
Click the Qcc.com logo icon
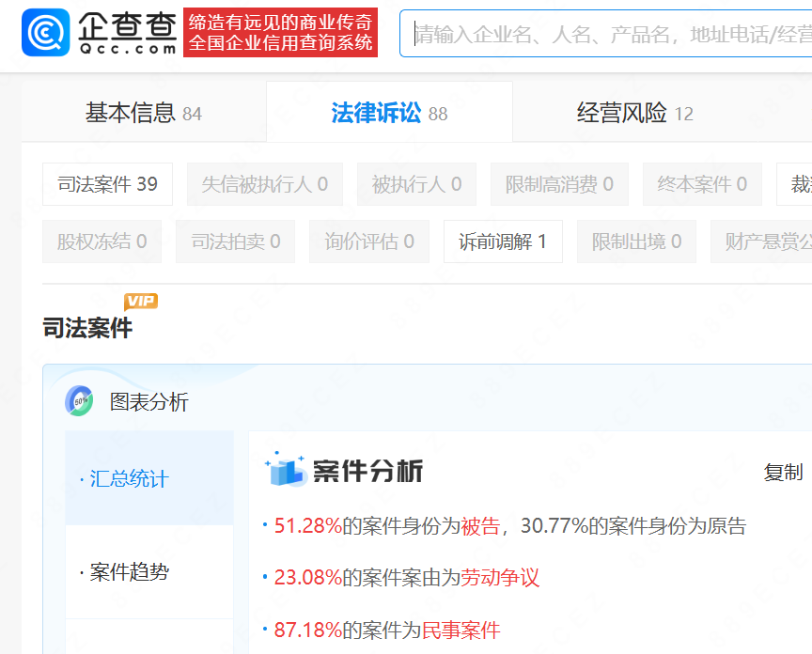click(45, 34)
